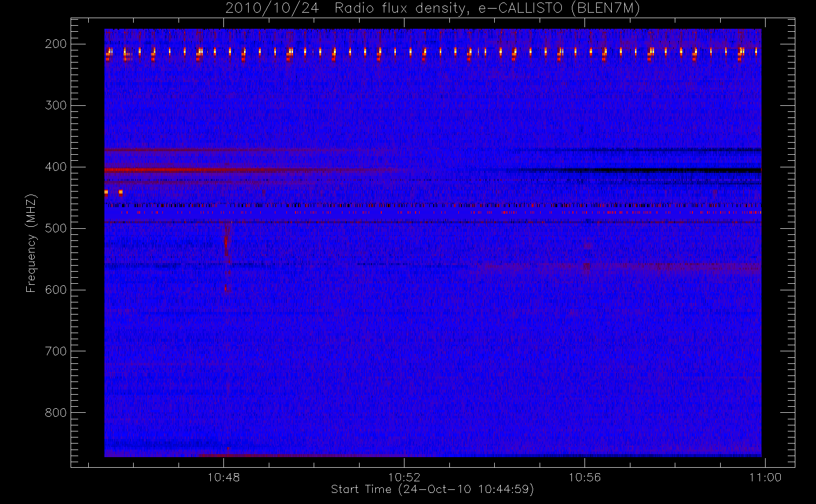The height and width of the screenshot is (504, 816).
Task: Click the 400 frequency tick label
Action: point(55,167)
